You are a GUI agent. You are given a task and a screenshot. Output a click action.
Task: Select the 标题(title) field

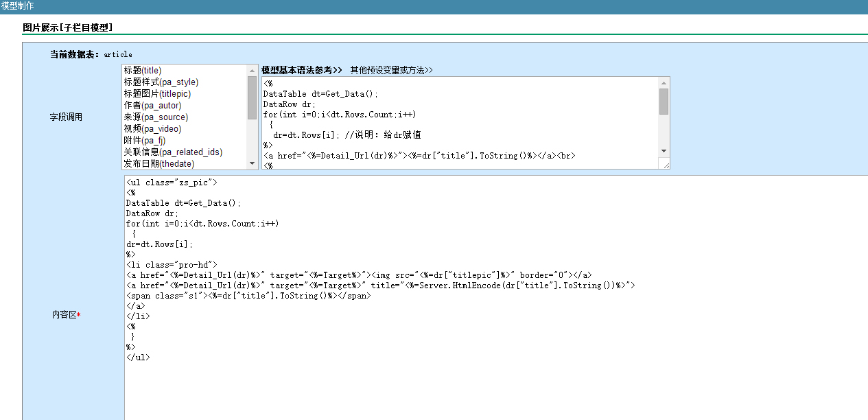(143, 70)
